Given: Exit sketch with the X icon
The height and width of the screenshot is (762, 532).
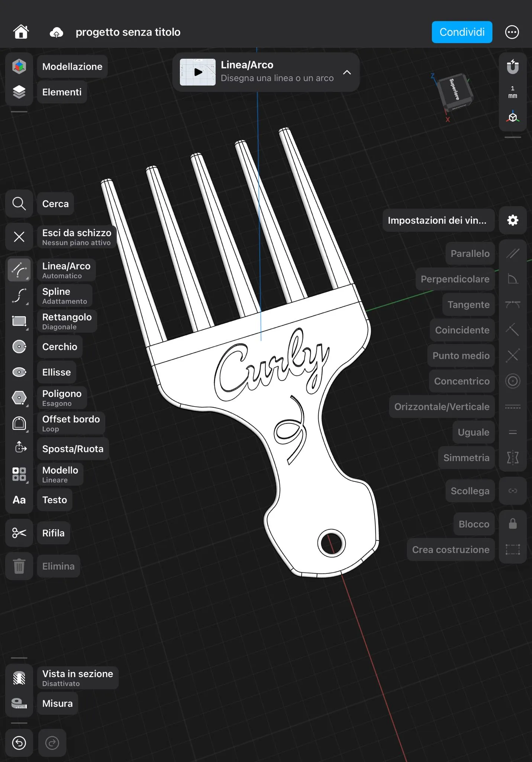Looking at the screenshot, I should point(19,237).
